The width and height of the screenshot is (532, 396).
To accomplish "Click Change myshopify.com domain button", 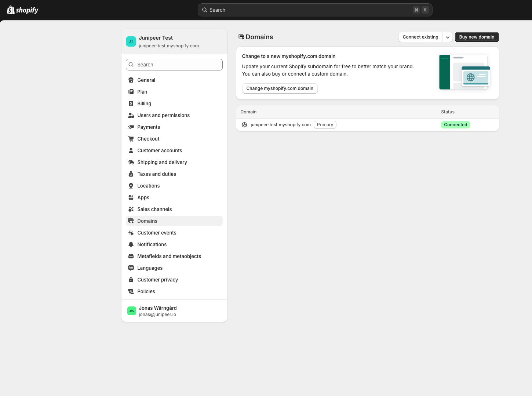I will [280, 88].
